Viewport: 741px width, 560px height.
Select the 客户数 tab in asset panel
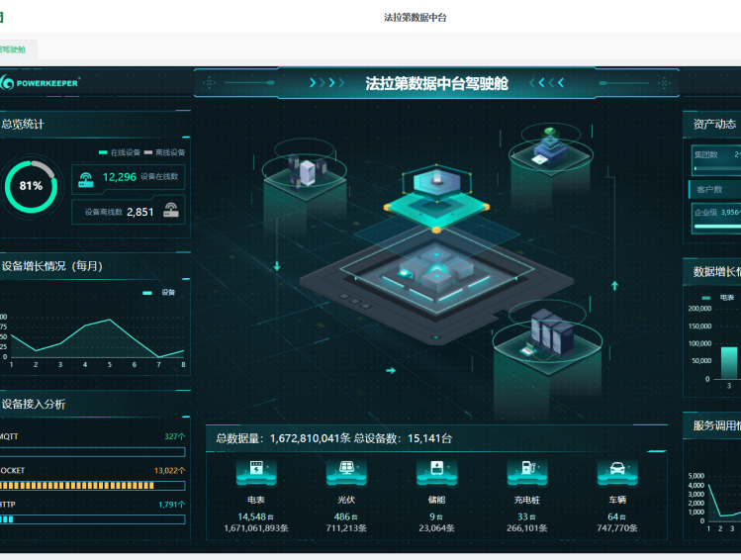(x=709, y=189)
